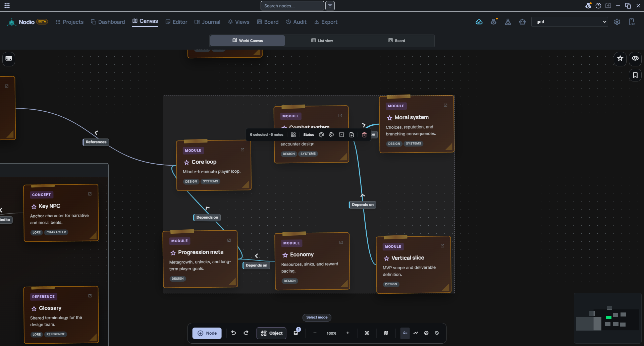Delete selected nodes with trash icon
The image size is (644, 346).
(x=364, y=135)
